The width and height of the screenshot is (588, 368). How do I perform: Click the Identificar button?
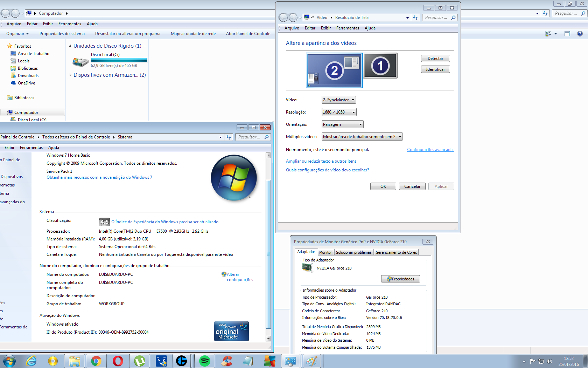[435, 69]
